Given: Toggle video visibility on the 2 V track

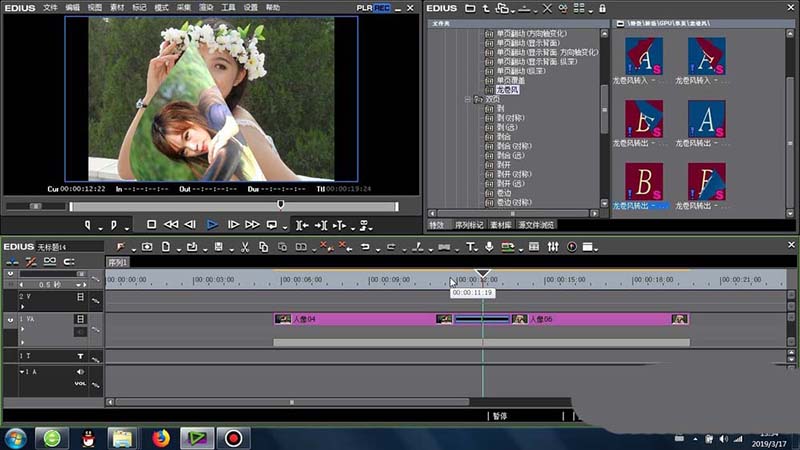Looking at the screenshot, I should point(80,296).
